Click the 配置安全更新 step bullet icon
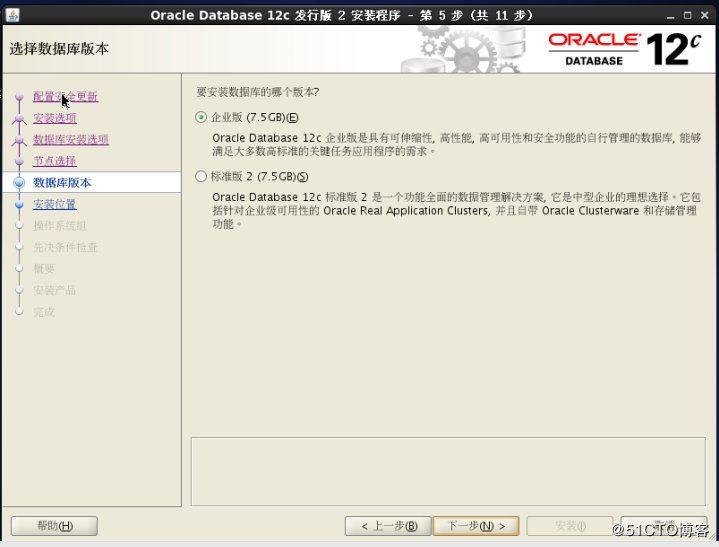719x547 pixels. (x=19, y=96)
